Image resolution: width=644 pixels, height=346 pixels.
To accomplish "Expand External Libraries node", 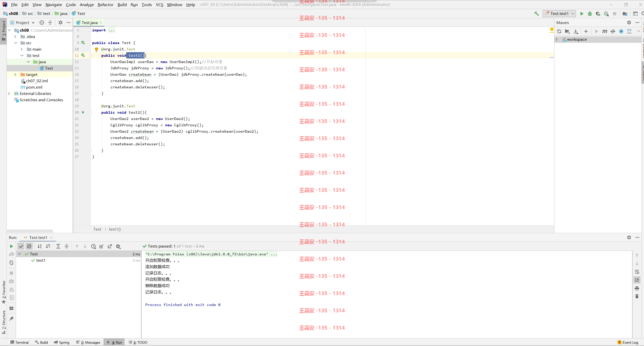I will (x=9, y=93).
